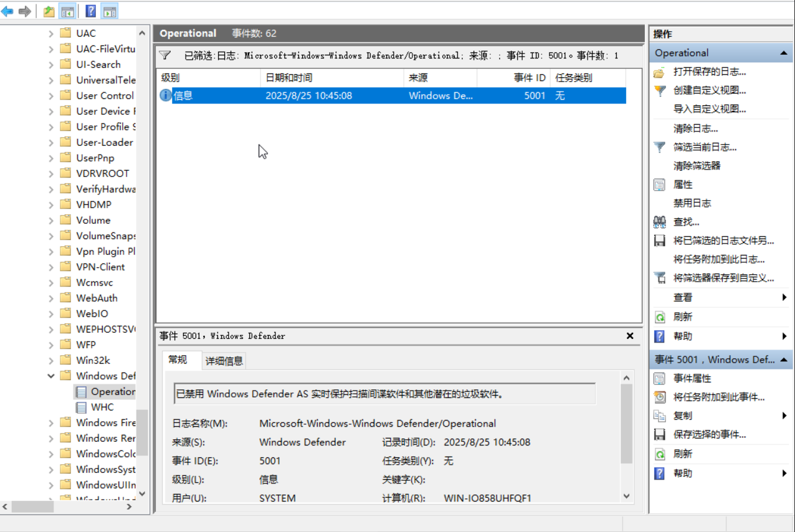Toggle the action pane toolbar icon

tap(110, 11)
